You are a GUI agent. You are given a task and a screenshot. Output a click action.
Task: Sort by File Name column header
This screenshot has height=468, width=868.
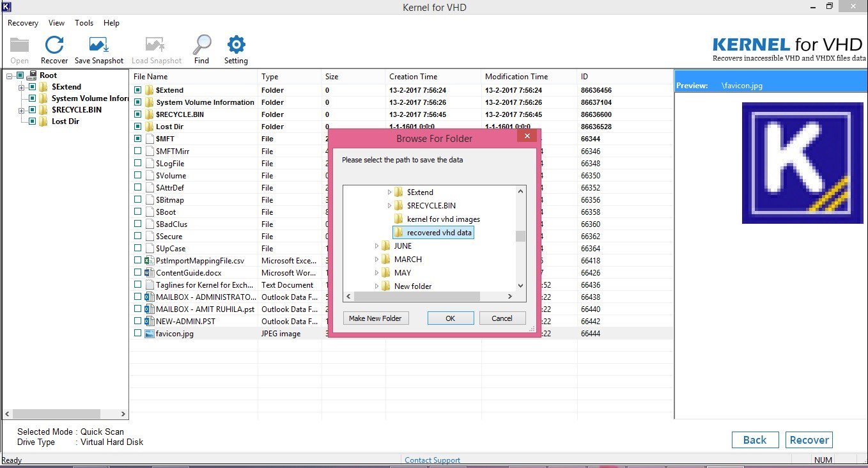click(x=194, y=77)
